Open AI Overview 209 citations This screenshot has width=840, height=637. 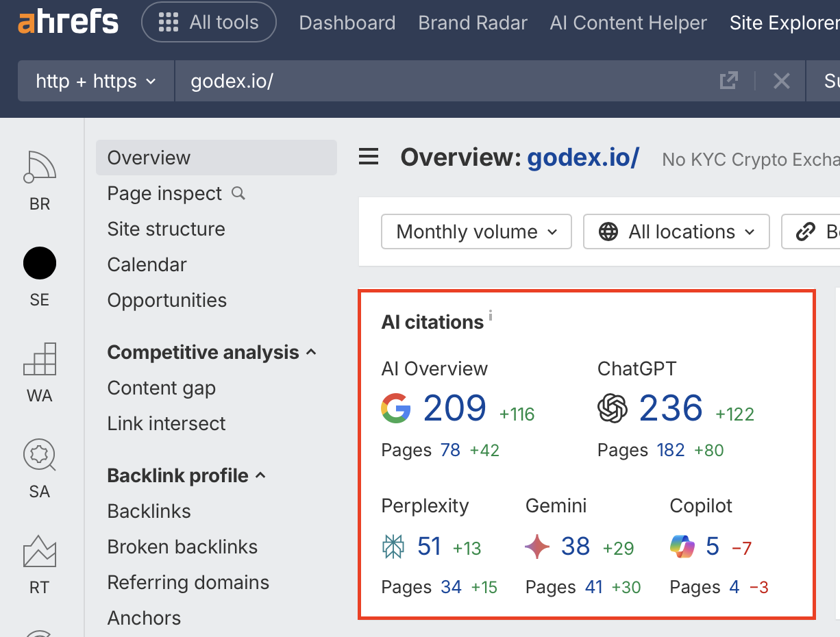(455, 408)
